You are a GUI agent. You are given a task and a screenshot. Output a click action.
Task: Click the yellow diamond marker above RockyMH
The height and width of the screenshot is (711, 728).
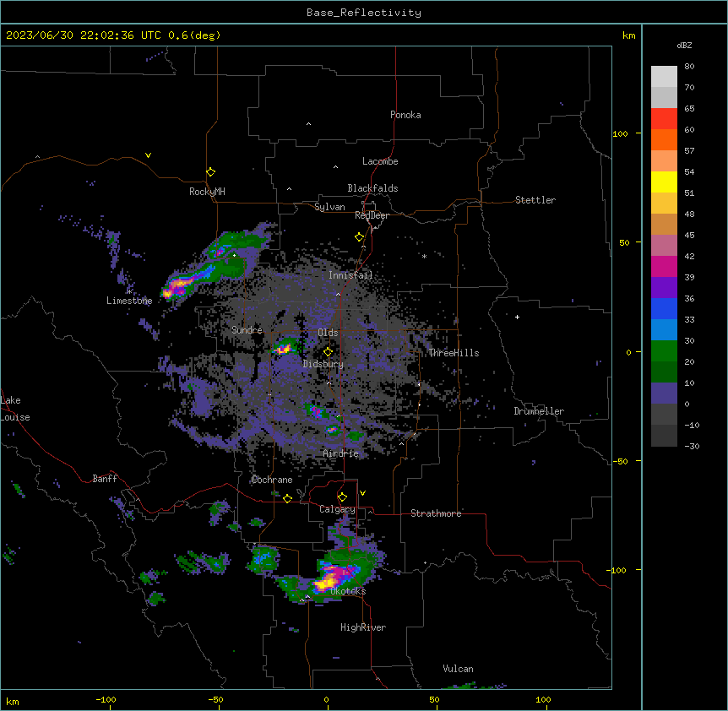coord(210,172)
